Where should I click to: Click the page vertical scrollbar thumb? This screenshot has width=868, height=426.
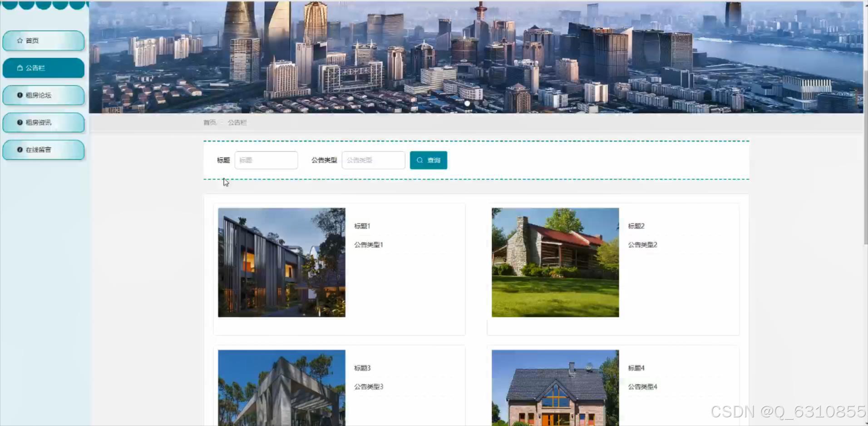pyautogui.click(x=866, y=158)
